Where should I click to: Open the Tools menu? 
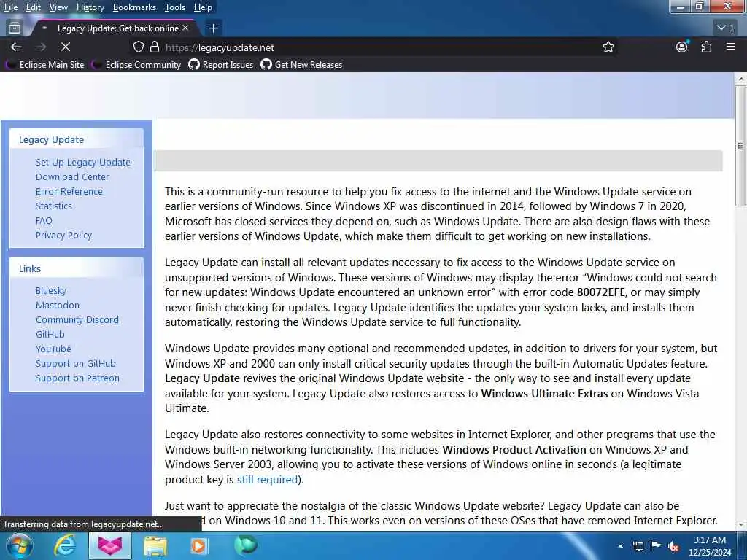tap(175, 7)
